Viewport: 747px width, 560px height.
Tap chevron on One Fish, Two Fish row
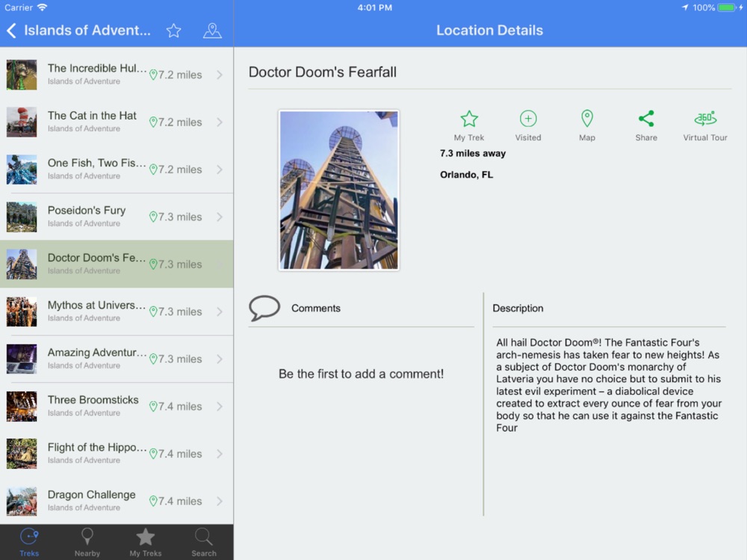[220, 169]
